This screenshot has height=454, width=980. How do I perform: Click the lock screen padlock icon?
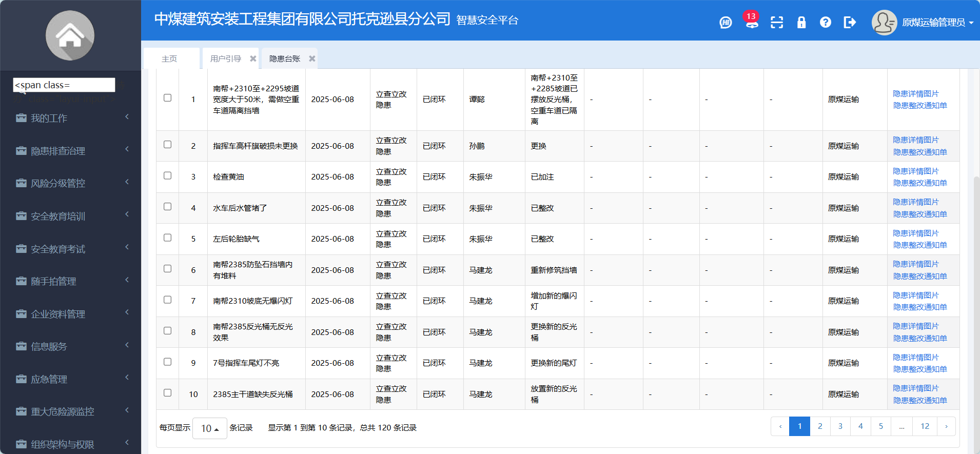pos(801,23)
